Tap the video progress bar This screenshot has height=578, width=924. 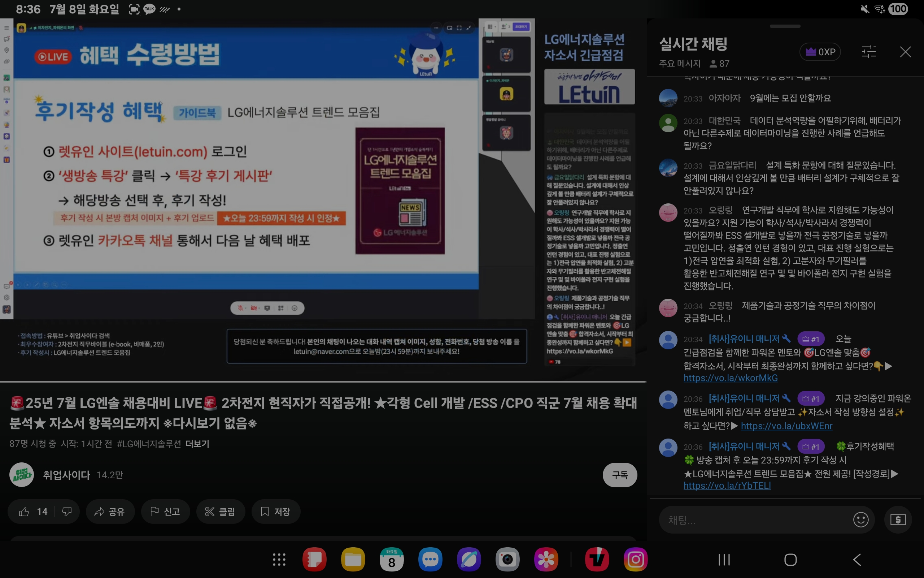323,381
